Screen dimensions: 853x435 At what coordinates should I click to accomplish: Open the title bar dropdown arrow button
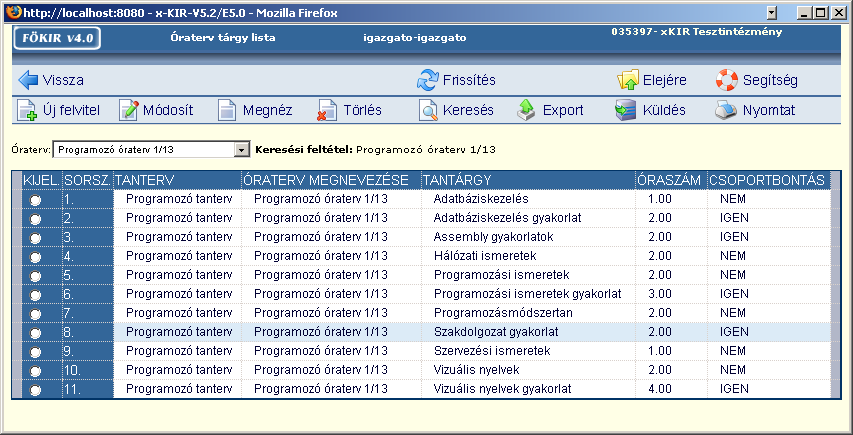(x=771, y=13)
